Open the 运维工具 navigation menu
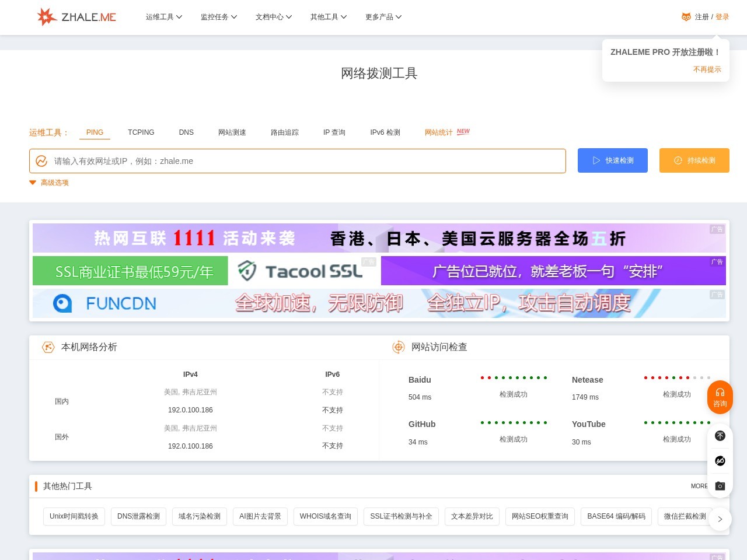 163,17
